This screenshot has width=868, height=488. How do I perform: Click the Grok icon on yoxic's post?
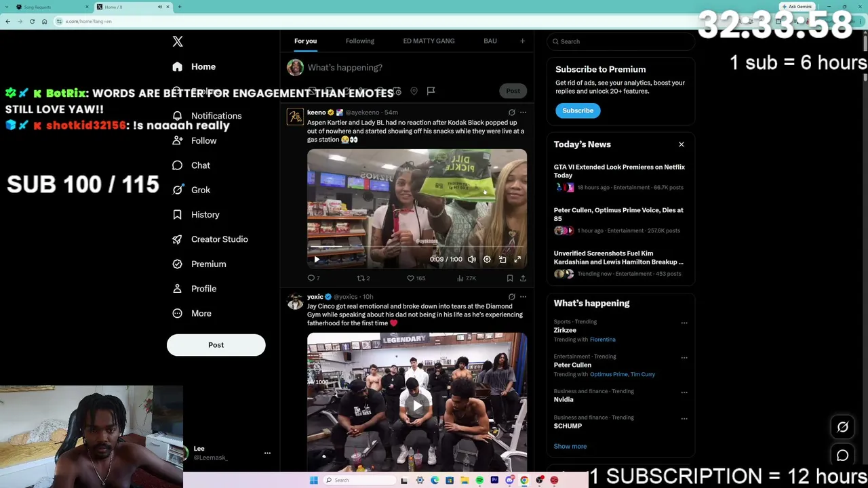511,297
